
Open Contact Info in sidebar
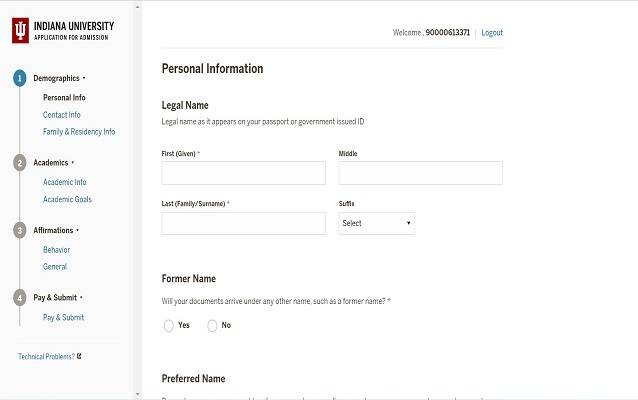tap(62, 115)
